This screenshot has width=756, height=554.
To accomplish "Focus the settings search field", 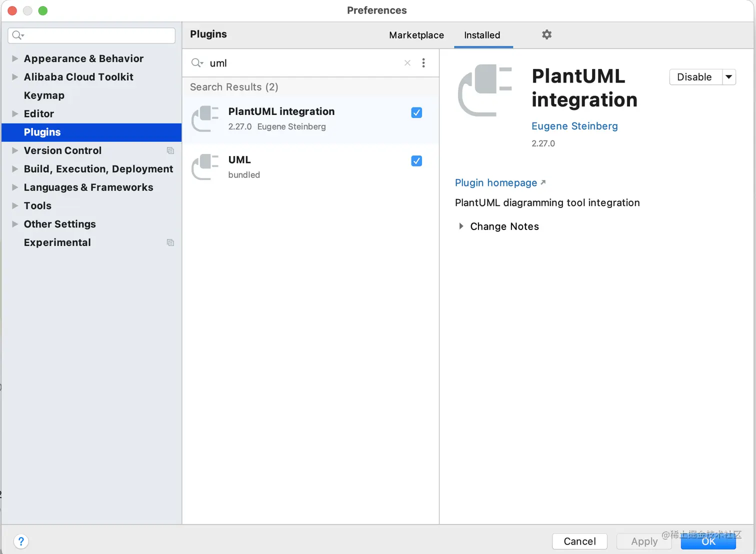I will pyautogui.click(x=91, y=35).
